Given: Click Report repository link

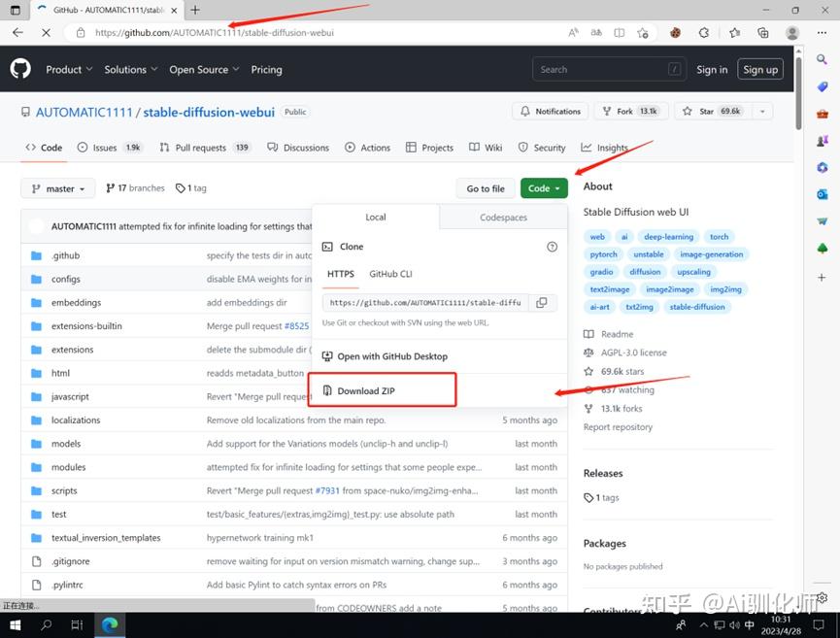Looking at the screenshot, I should tap(618, 427).
